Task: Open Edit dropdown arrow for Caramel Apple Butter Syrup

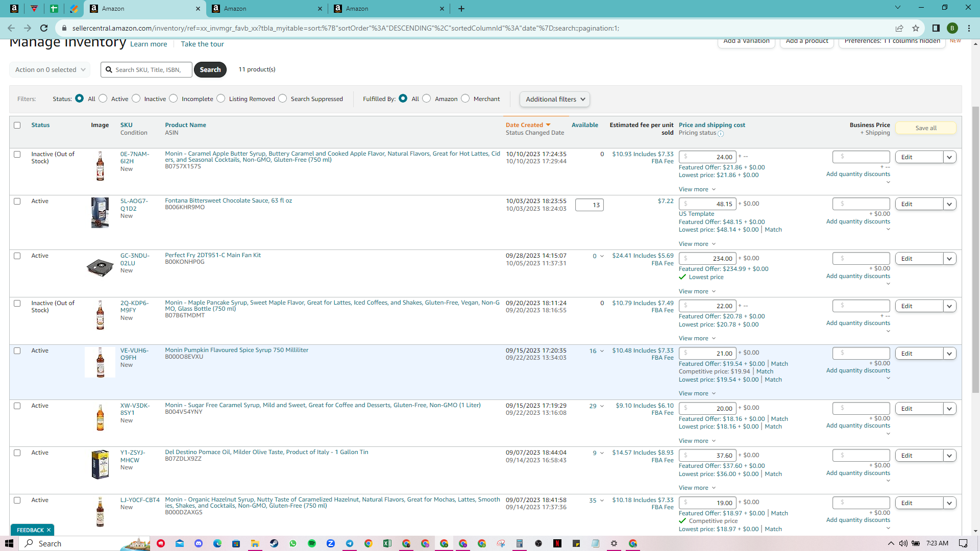Action: point(950,157)
